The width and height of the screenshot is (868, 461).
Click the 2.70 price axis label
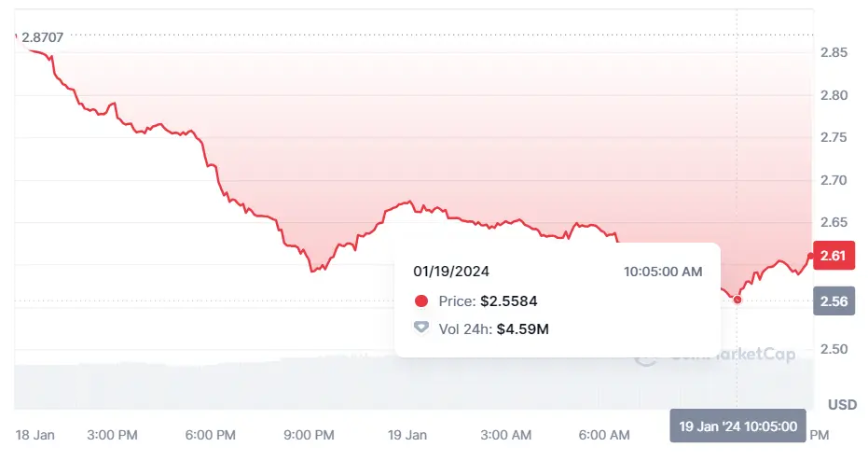click(x=832, y=179)
